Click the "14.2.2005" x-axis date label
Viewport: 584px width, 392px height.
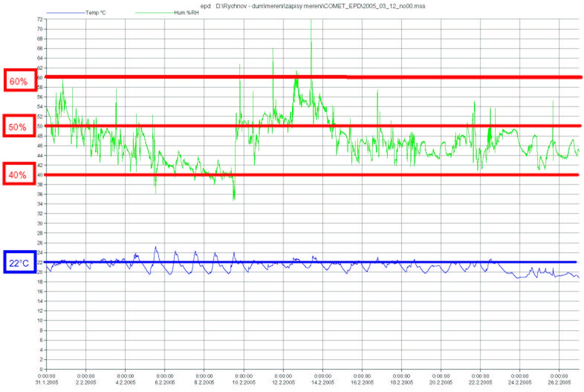(323, 382)
